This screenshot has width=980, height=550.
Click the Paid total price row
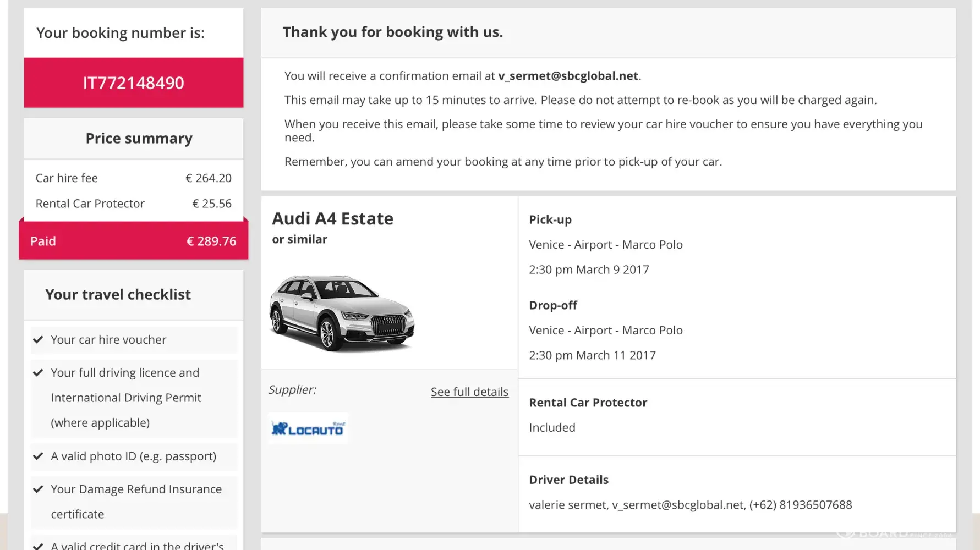pyautogui.click(x=133, y=241)
